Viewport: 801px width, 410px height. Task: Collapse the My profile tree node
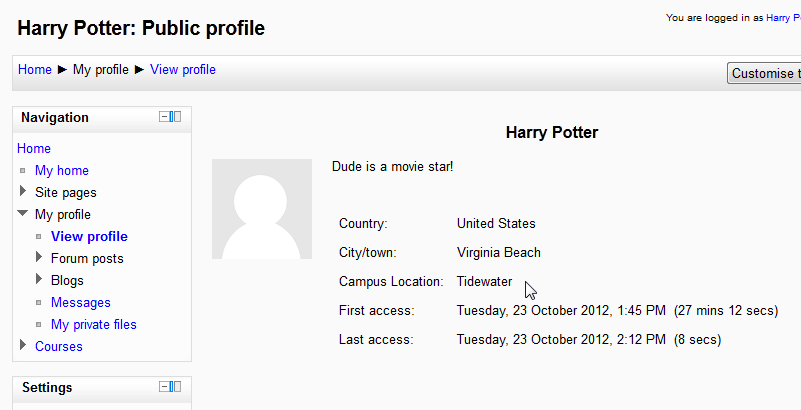(23, 214)
